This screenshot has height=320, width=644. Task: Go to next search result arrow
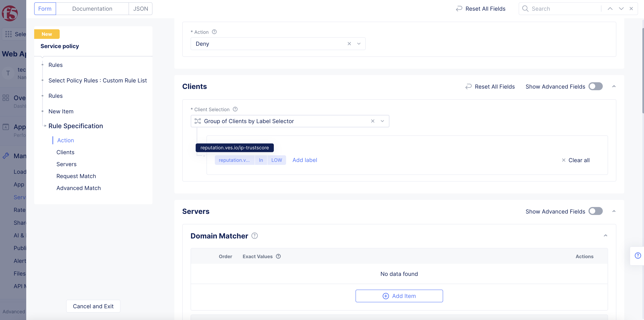621,9
